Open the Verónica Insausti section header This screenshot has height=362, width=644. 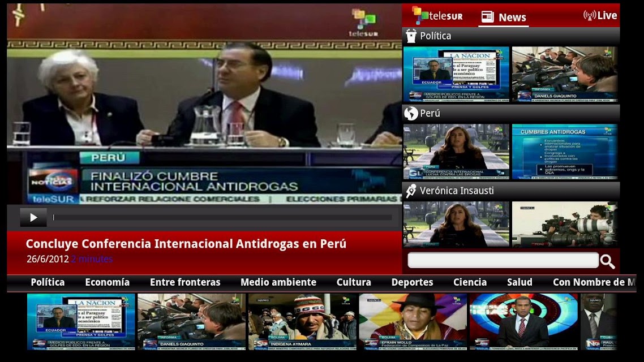pos(511,191)
